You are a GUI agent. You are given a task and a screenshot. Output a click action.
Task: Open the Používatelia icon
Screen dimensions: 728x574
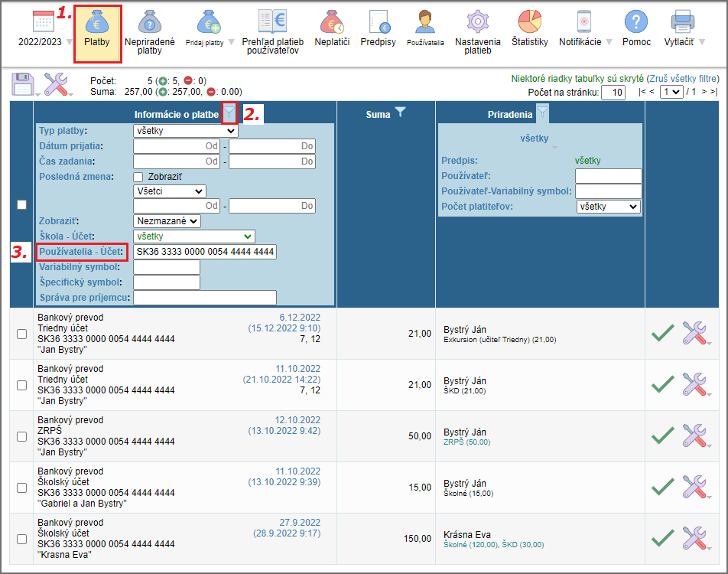[425, 21]
